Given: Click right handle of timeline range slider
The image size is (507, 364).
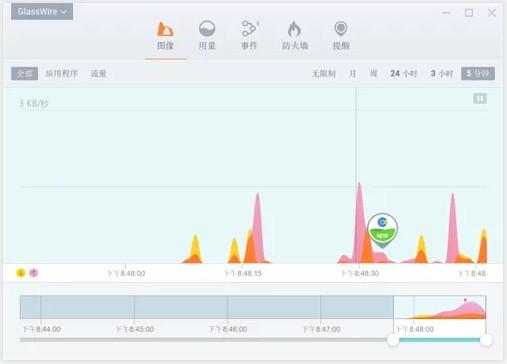Looking at the screenshot, I should (x=486, y=340).
